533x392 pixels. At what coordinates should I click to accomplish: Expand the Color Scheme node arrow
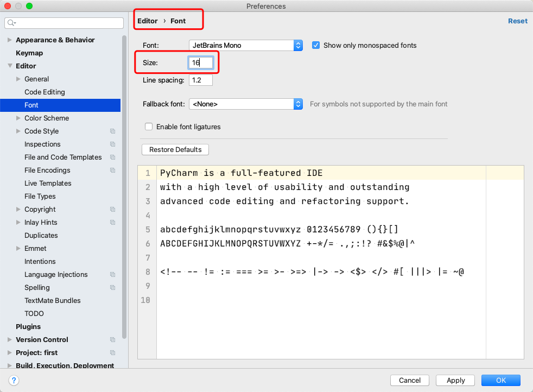18,118
